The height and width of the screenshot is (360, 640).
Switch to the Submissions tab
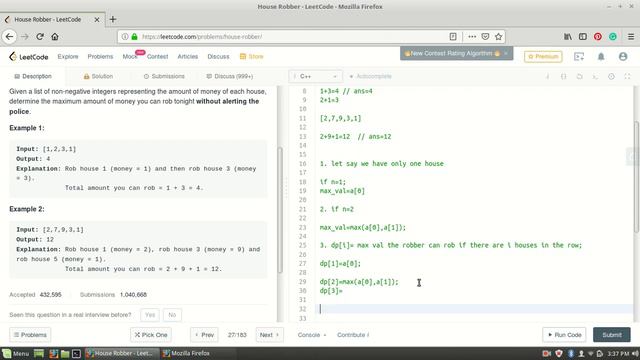tap(164, 76)
